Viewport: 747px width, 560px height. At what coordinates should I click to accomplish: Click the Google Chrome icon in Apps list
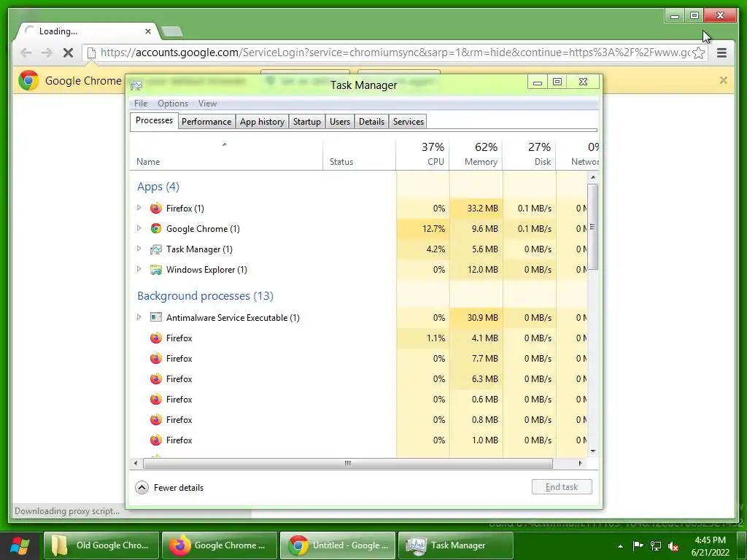pos(156,228)
